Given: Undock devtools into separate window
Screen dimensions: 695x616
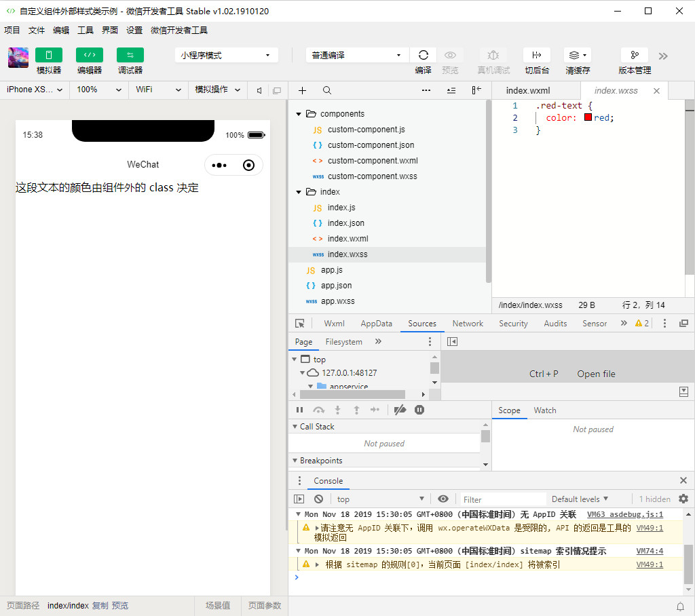Looking at the screenshot, I should pyautogui.click(x=684, y=324).
